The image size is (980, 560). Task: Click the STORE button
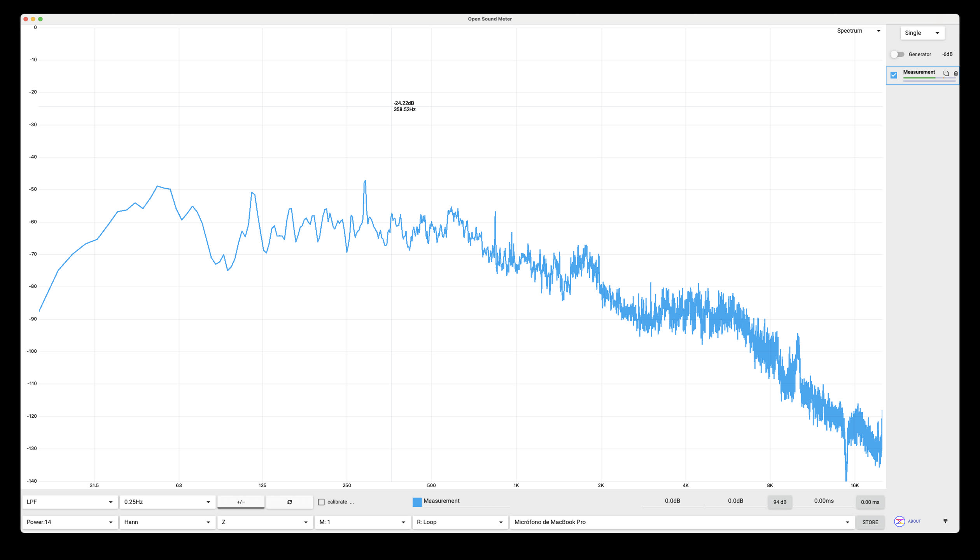click(870, 522)
